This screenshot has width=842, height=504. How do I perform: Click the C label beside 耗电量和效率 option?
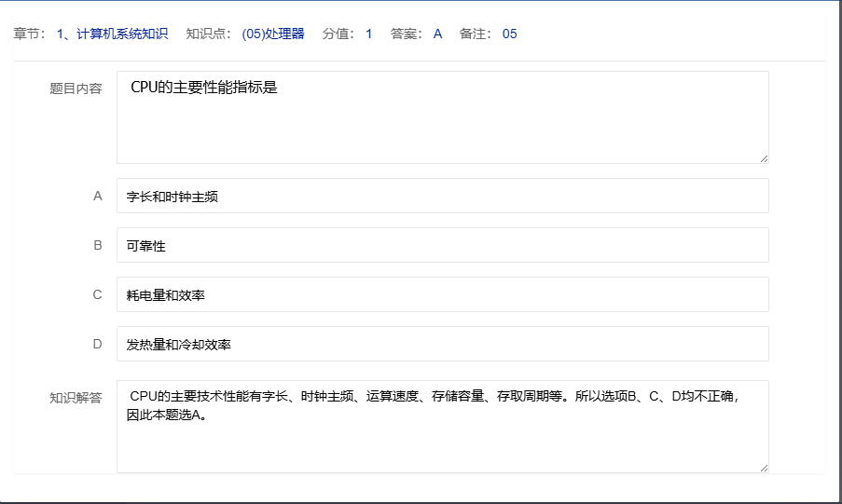tap(97, 295)
